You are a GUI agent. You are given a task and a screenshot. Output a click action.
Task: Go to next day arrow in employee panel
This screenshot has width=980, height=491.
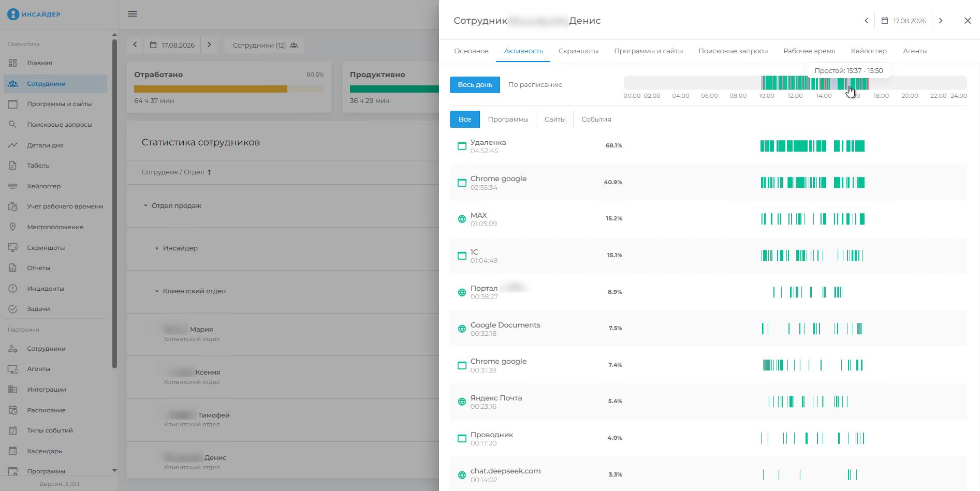941,21
